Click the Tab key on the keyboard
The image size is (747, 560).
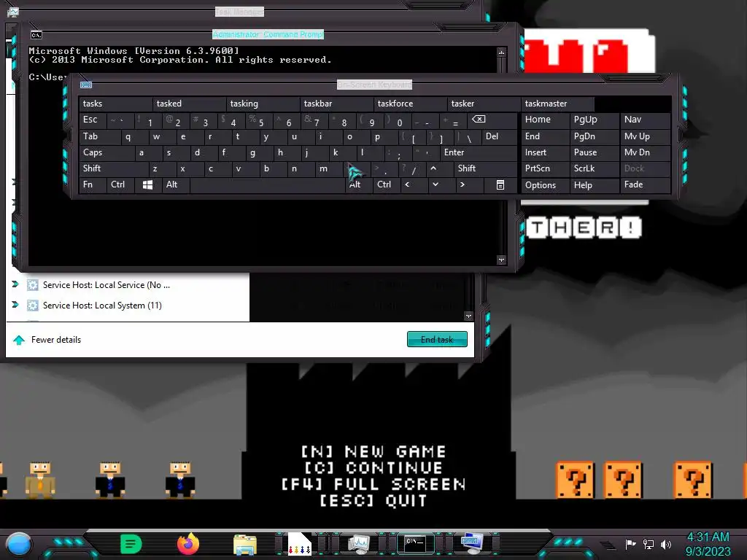99,136
